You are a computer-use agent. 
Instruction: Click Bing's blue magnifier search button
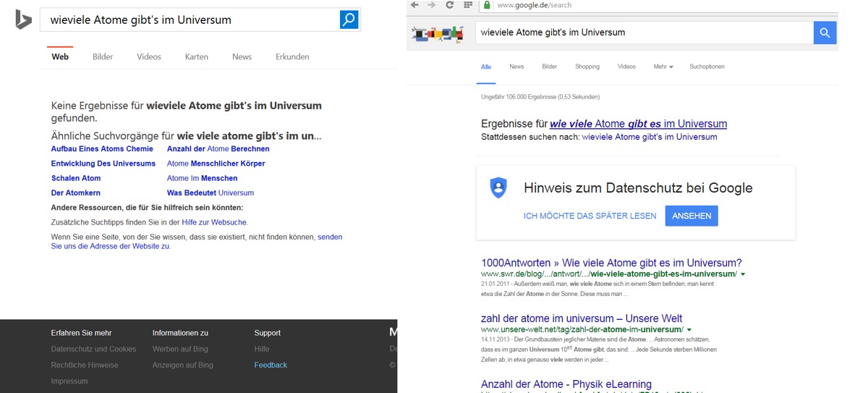349,20
